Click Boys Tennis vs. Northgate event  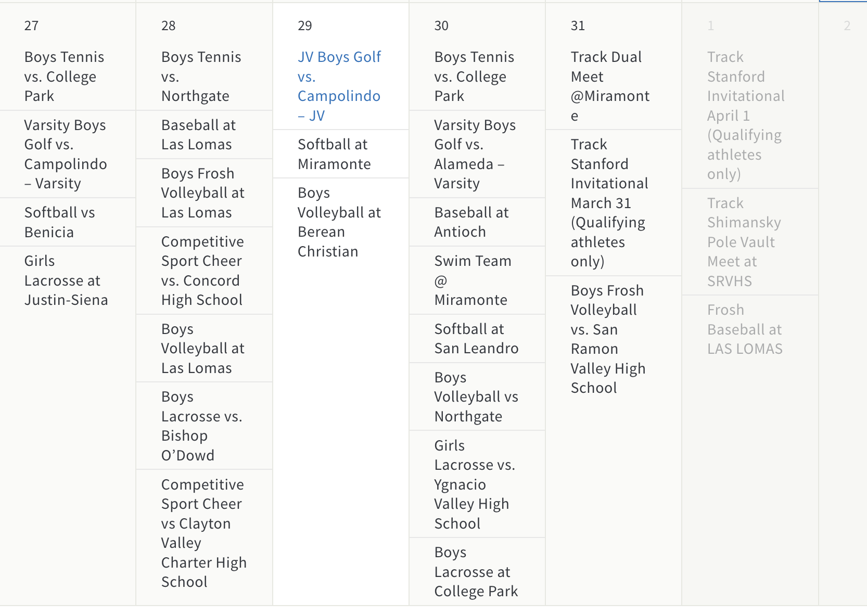point(201,76)
